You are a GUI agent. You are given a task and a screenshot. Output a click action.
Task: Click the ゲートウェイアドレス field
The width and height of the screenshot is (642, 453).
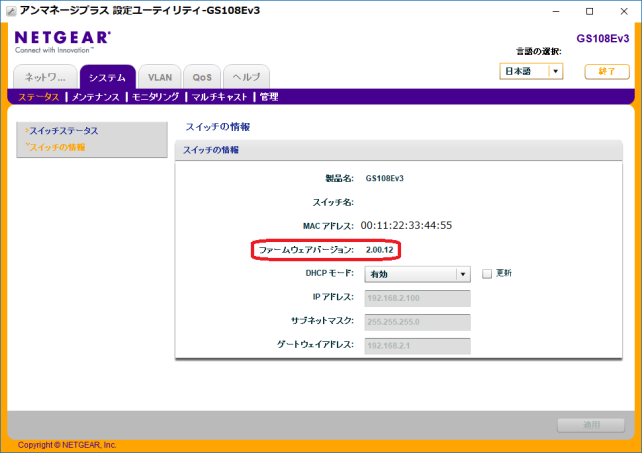417,346
